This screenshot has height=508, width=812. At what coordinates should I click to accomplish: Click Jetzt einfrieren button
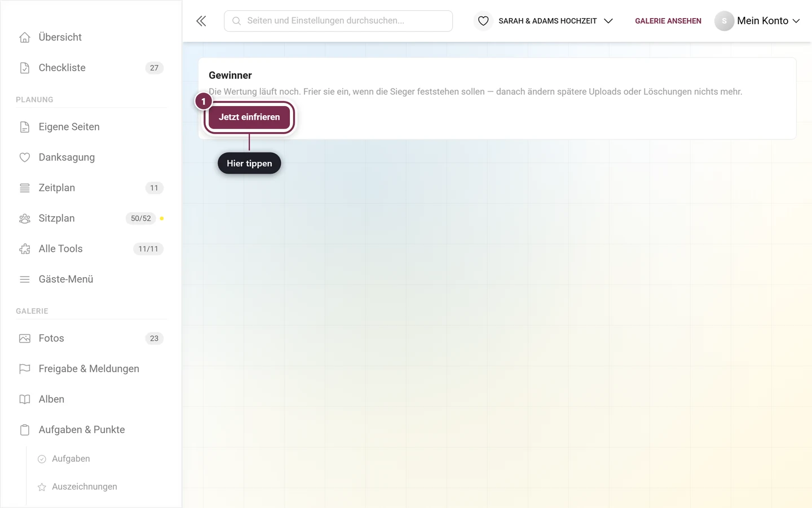pos(249,117)
